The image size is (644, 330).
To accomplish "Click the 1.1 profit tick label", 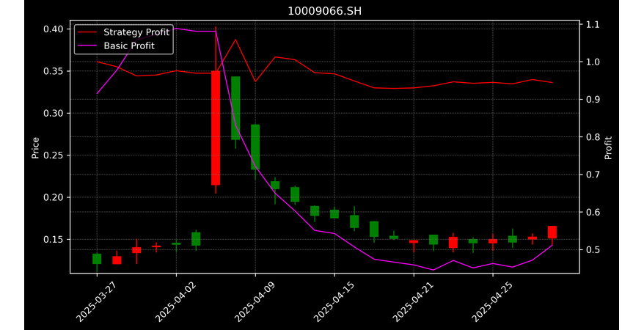I will pos(592,25).
